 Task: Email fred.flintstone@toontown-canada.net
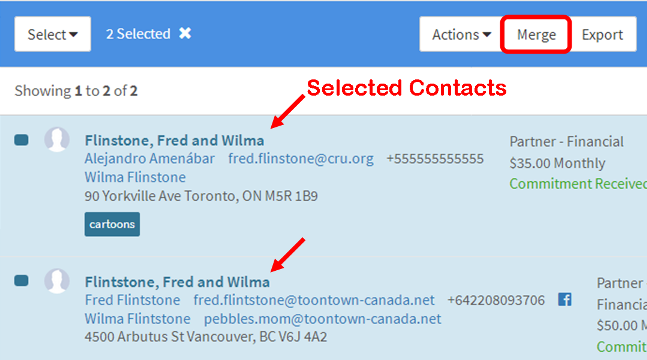[314, 300]
